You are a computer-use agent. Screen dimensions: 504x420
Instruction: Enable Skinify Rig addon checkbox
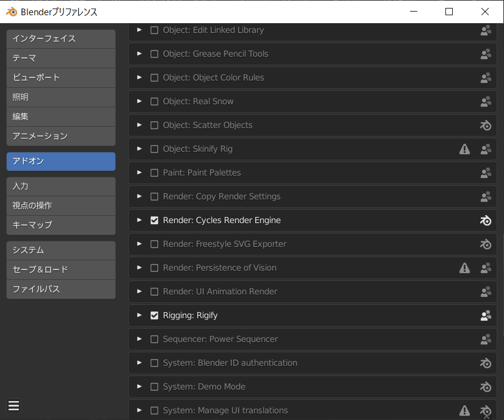(154, 149)
